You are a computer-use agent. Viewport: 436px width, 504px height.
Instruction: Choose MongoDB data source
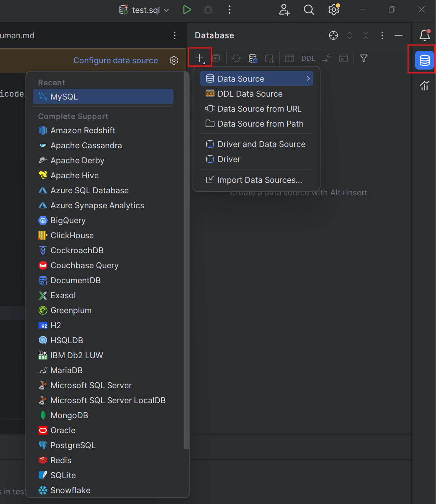(x=103, y=415)
